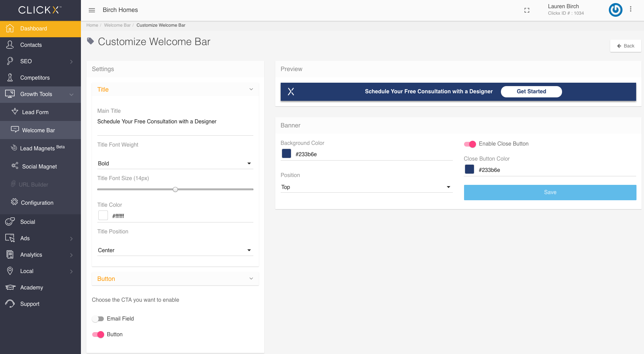The image size is (644, 354).
Task: Open the banner Position dropdown
Action: pos(366,187)
